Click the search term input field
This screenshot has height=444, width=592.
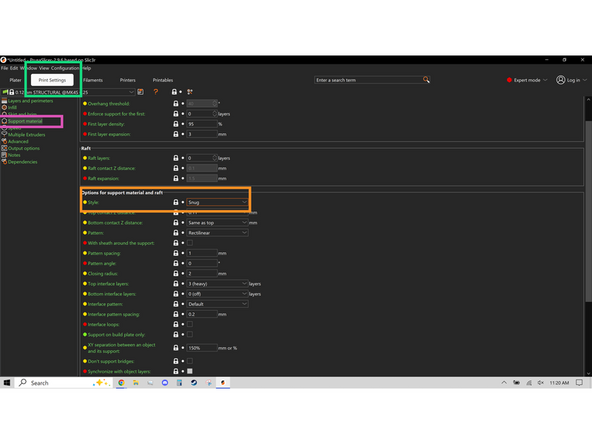tap(368, 80)
